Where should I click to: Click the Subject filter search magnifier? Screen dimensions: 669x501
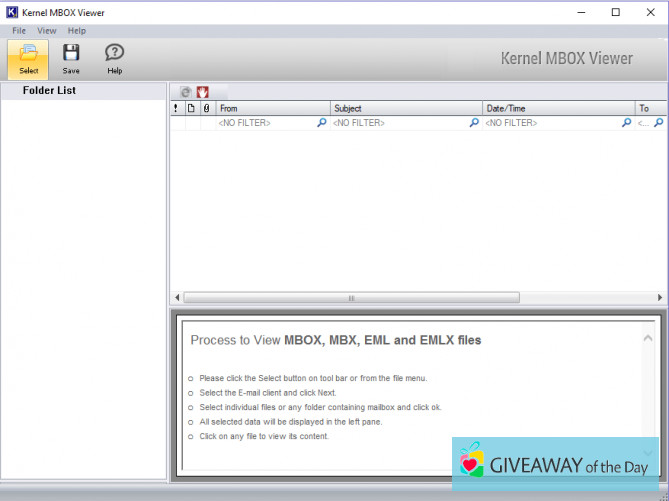pos(474,123)
